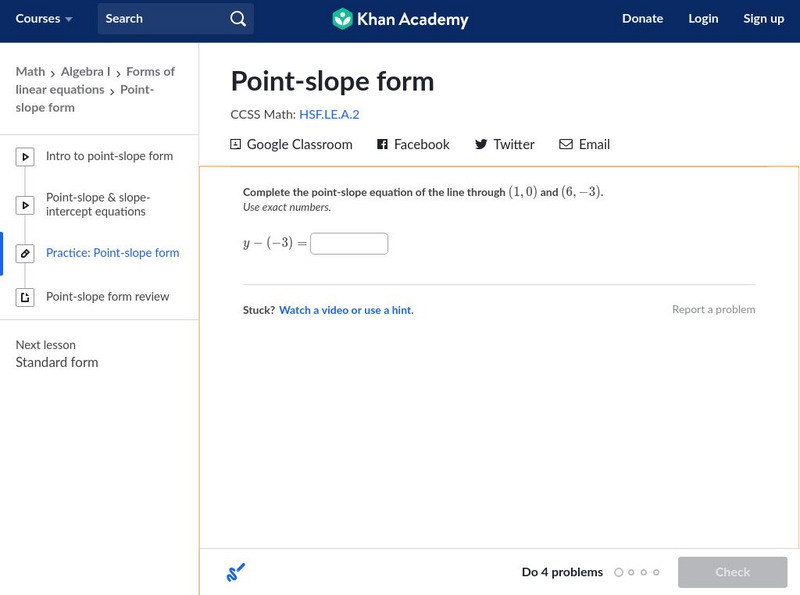This screenshot has width=800, height=595.
Task: Click the Intro to point-slope form video icon
Action: [x=25, y=157]
